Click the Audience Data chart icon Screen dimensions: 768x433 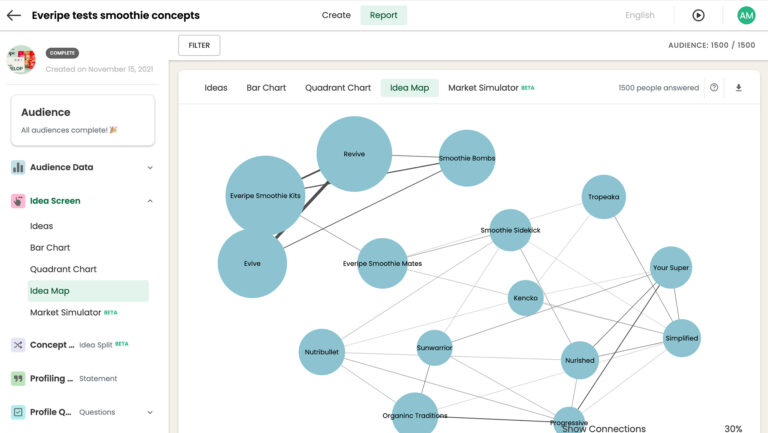point(18,168)
